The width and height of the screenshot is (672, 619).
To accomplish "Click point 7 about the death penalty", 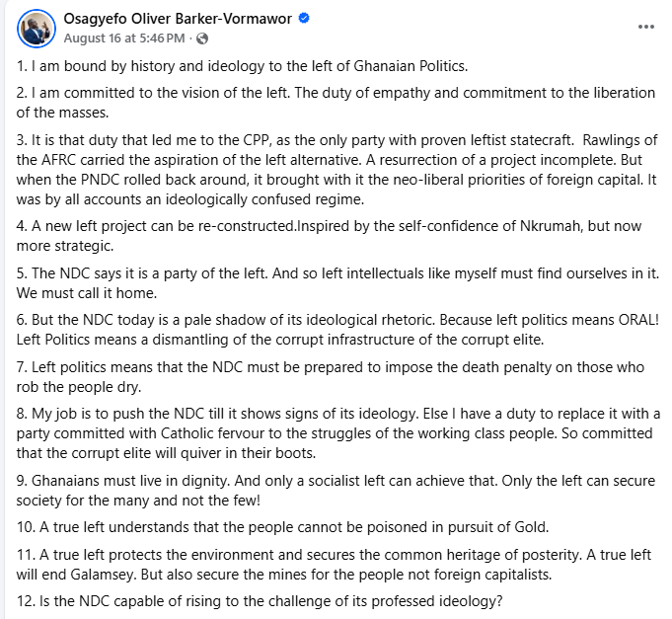I will 330,377.
